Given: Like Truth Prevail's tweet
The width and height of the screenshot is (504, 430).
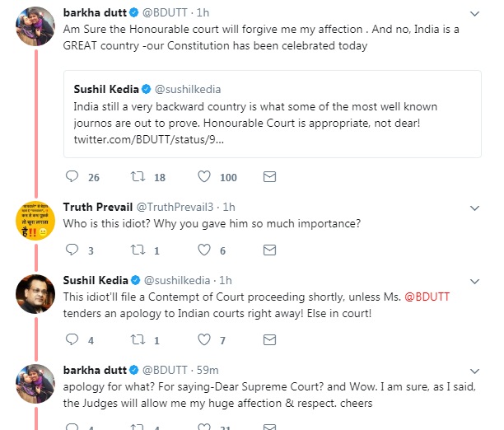Looking at the screenshot, I should tap(205, 250).
